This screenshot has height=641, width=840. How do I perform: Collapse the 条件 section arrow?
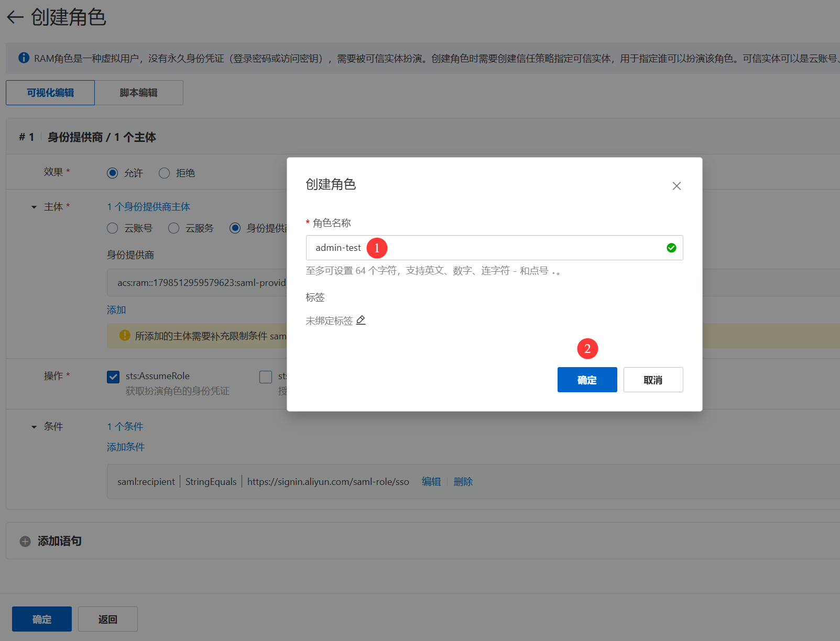click(34, 427)
